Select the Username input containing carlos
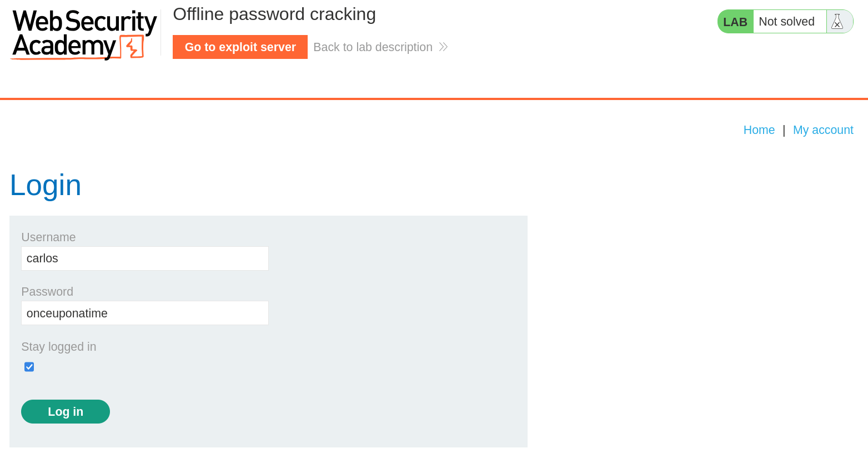This screenshot has width=868, height=468. [x=144, y=258]
